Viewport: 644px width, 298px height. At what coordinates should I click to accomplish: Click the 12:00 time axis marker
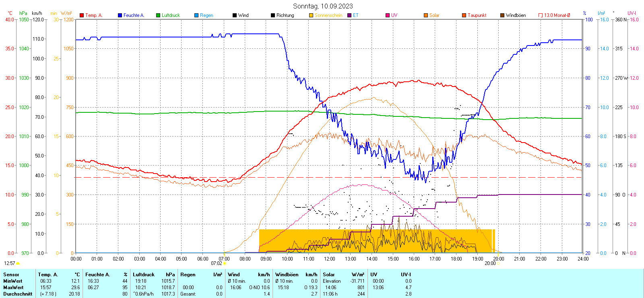pos(330,259)
